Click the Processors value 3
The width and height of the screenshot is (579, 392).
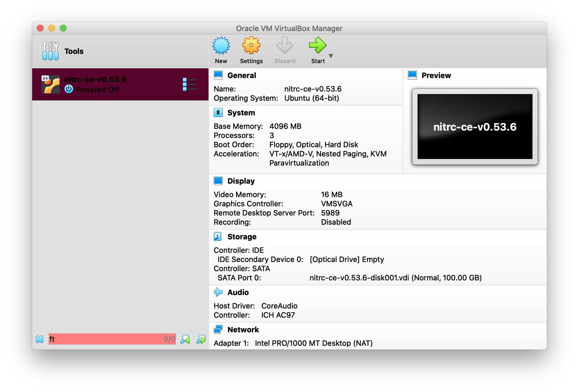click(x=272, y=135)
